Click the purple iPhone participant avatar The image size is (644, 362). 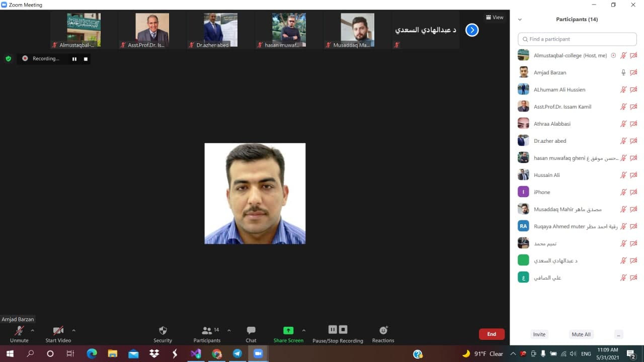523,192
